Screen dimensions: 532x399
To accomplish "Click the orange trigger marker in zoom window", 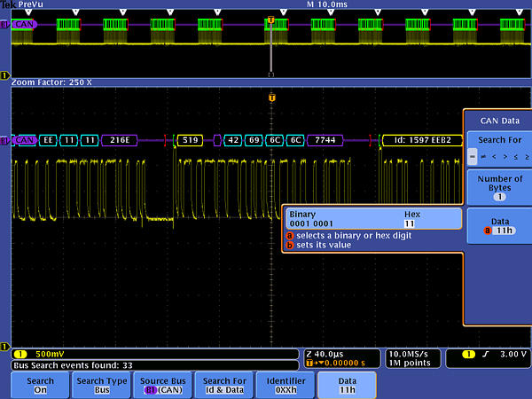I will [271, 98].
